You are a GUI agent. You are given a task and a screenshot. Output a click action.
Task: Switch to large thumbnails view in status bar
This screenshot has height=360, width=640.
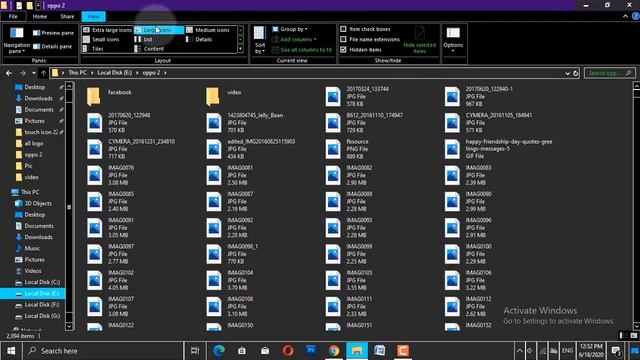[633, 336]
